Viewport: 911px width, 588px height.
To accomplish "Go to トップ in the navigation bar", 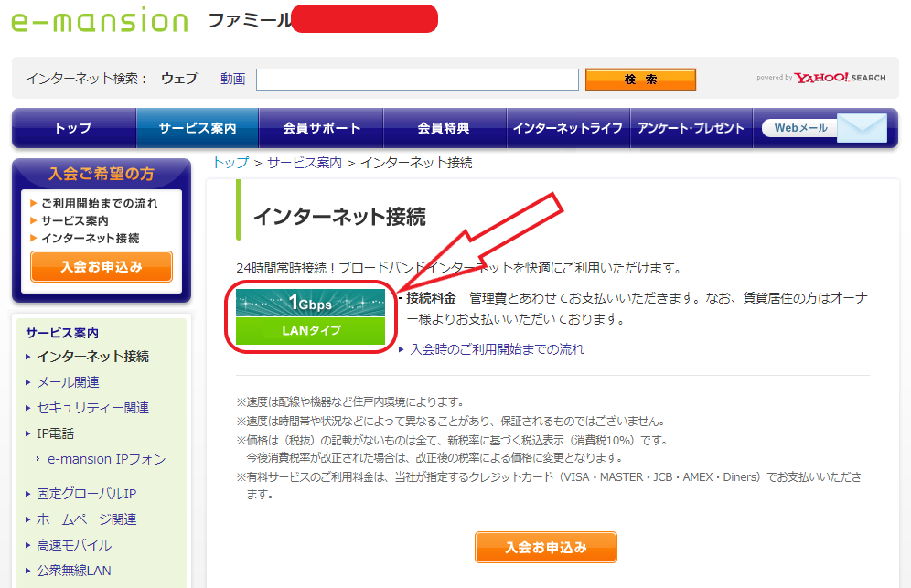I will [x=73, y=128].
